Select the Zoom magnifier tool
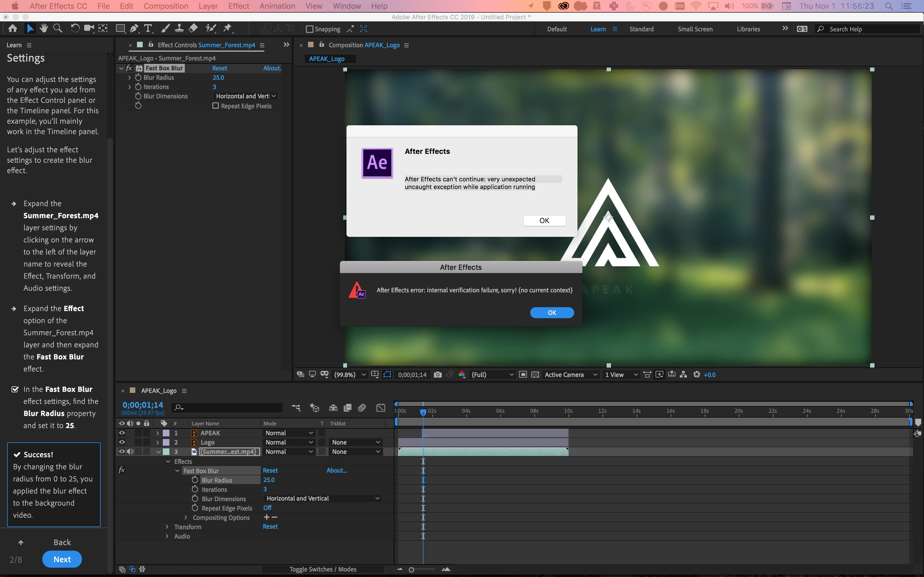 pos(58,28)
